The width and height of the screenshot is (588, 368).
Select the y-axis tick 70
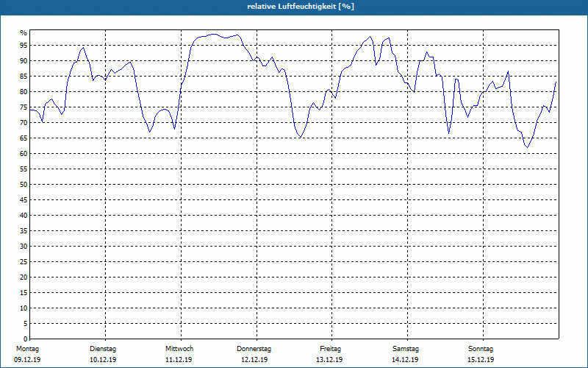tap(24, 122)
